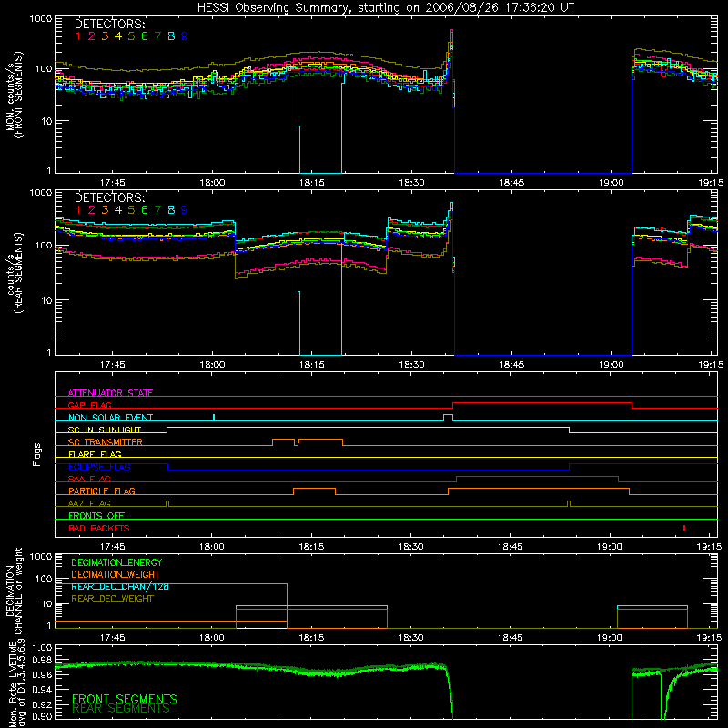Click the HESSI Observing Summary plot title
Image resolution: width=728 pixels, height=728 pixels.
[x=386, y=7]
